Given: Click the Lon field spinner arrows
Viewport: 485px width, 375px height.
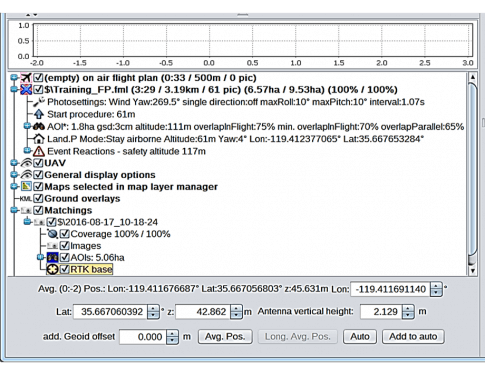Looking at the screenshot, I should point(436,289).
